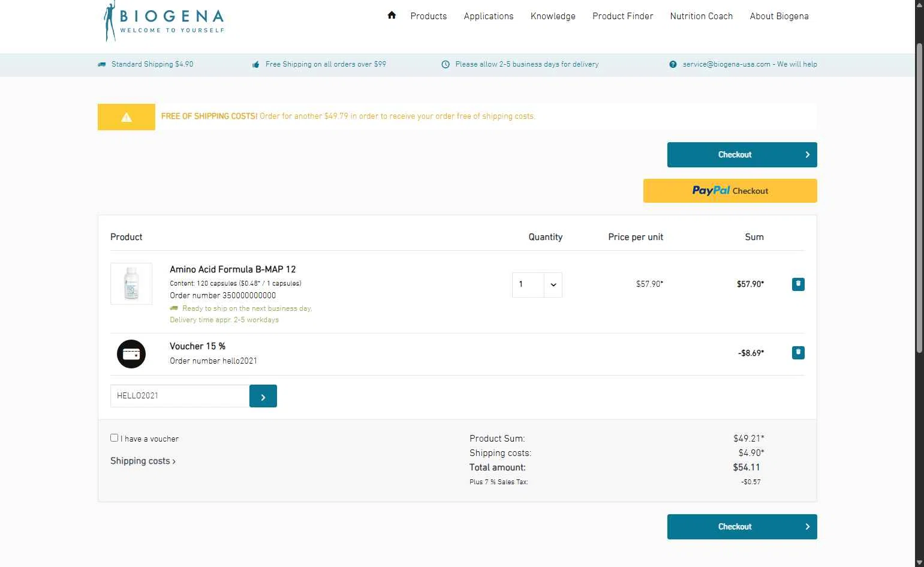
Task: Click the service@biogena-usa.com email link
Action: 727,64
